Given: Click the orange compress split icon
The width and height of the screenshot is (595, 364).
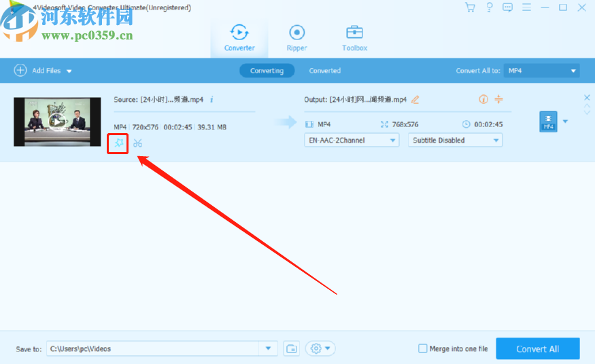Looking at the screenshot, I should 498,99.
